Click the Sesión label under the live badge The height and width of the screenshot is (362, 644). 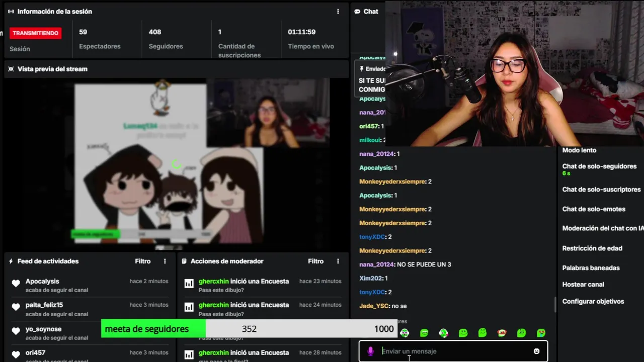coord(20,49)
